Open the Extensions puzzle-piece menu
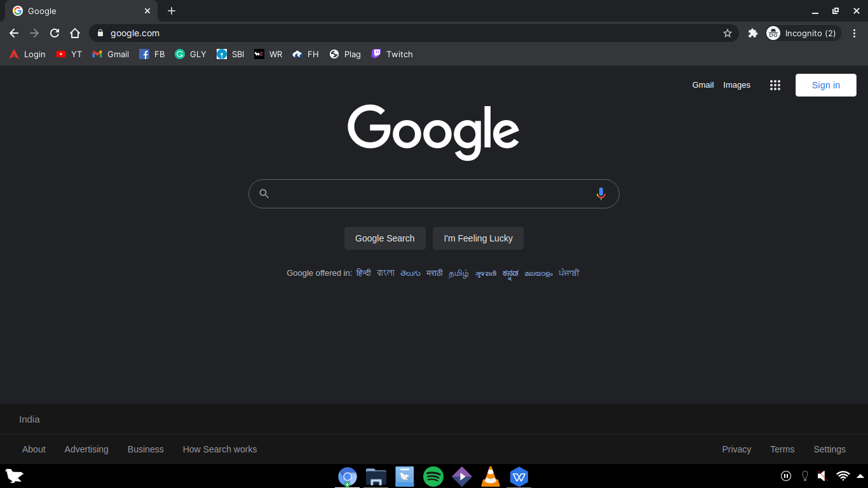 [x=753, y=33]
